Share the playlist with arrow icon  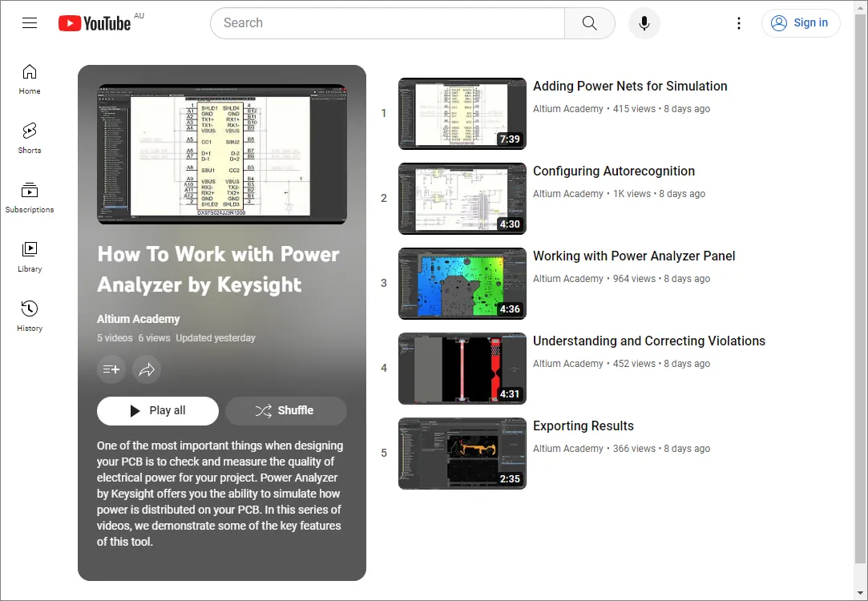point(147,369)
